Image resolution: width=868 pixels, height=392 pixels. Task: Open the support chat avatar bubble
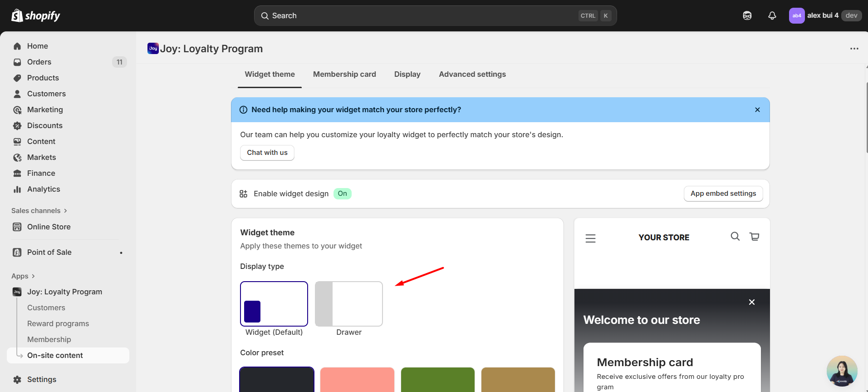point(842,371)
